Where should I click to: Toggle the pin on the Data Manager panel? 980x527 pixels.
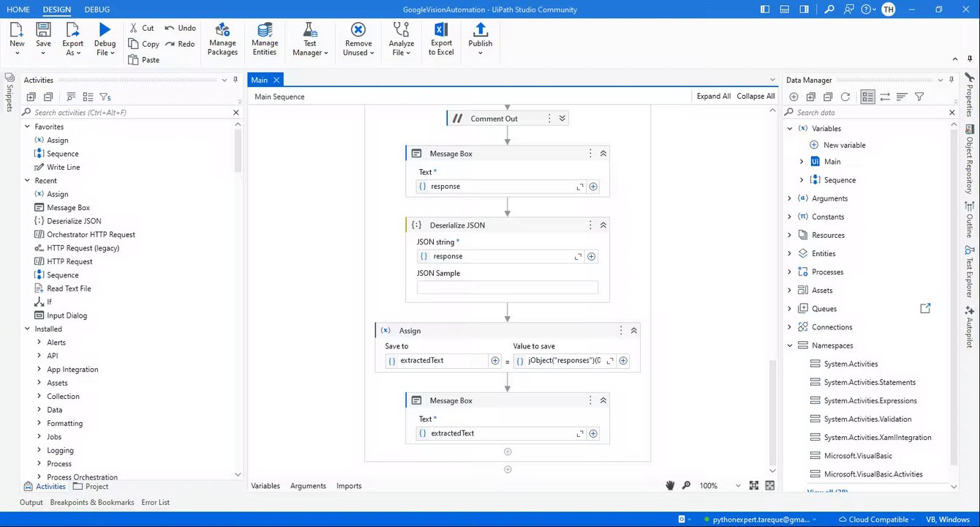(x=951, y=80)
